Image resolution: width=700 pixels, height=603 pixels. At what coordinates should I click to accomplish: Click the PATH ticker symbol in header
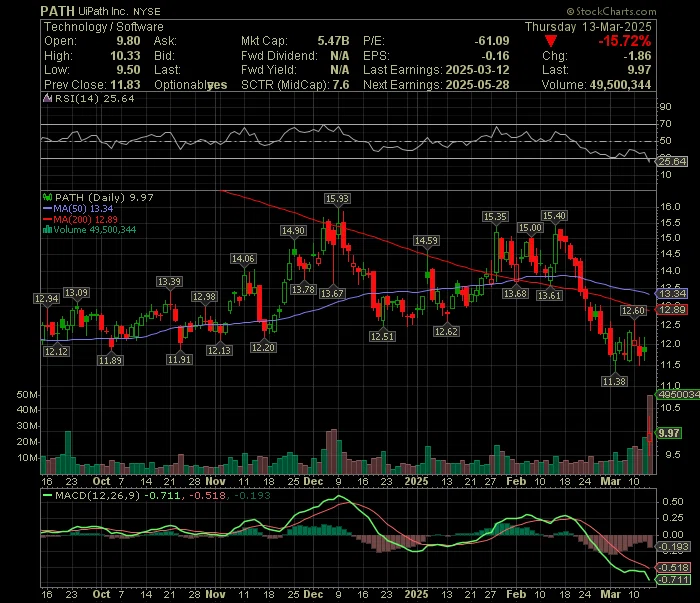(x=57, y=11)
